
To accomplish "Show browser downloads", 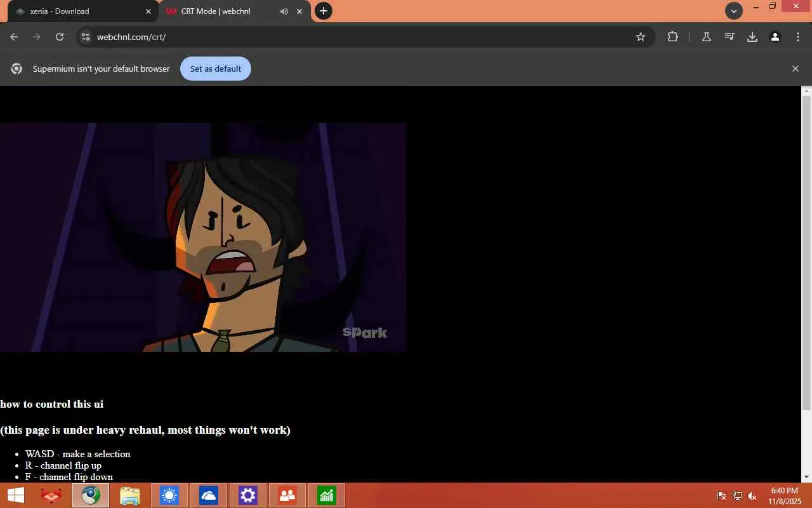I will coord(752,37).
